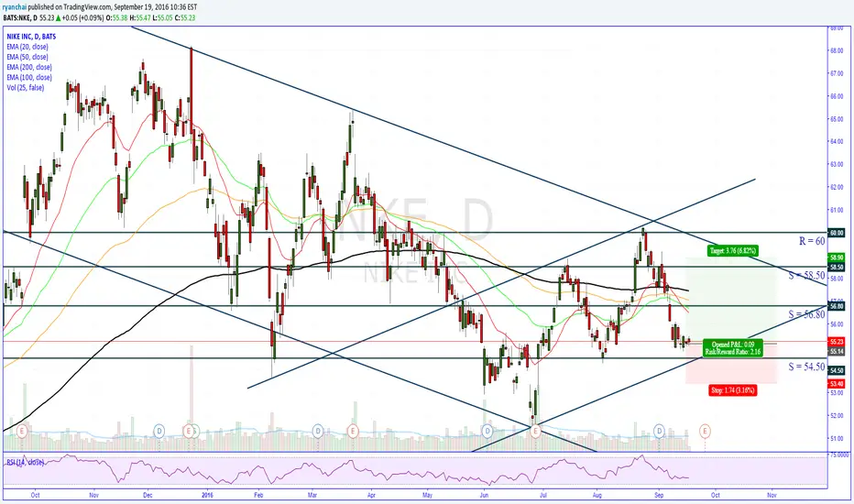
Task: Click the 67.00 price scale value
Action: (x=836, y=73)
